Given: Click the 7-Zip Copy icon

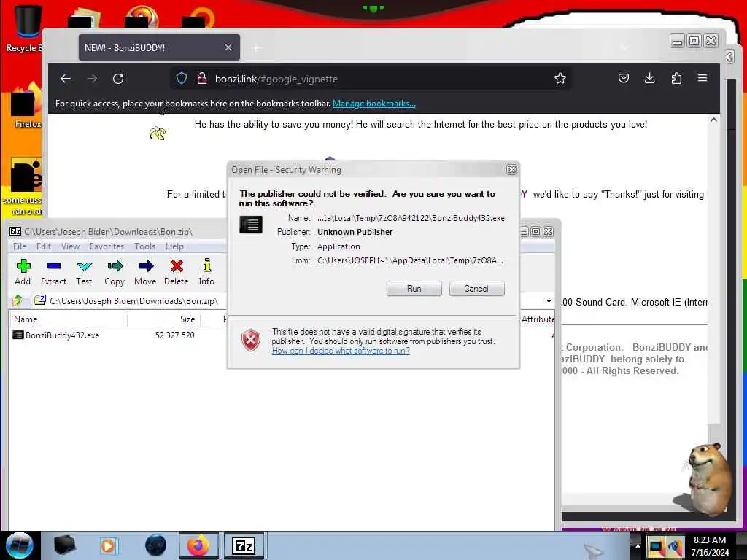Looking at the screenshot, I should 115,272.
